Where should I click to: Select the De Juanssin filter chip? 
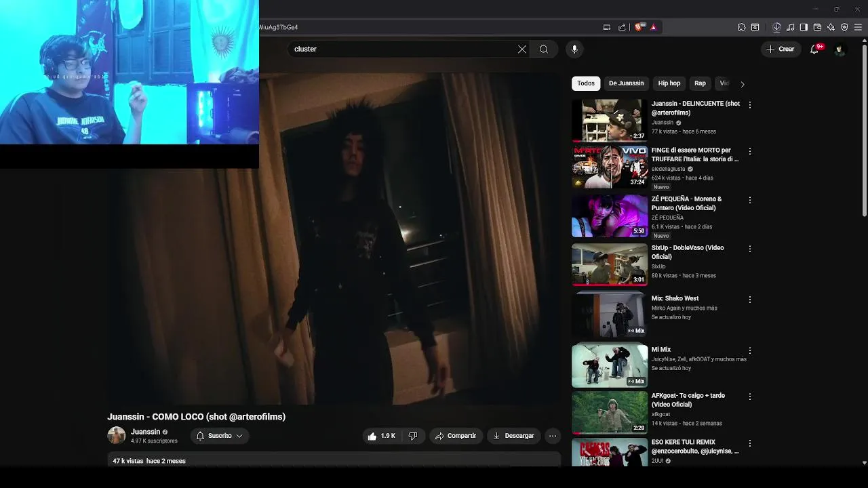626,83
